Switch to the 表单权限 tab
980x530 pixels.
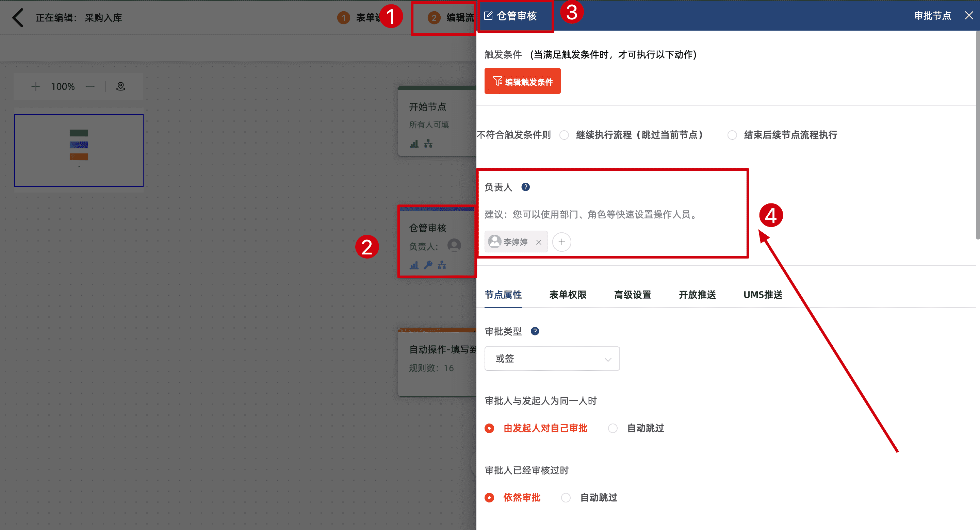pos(568,295)
